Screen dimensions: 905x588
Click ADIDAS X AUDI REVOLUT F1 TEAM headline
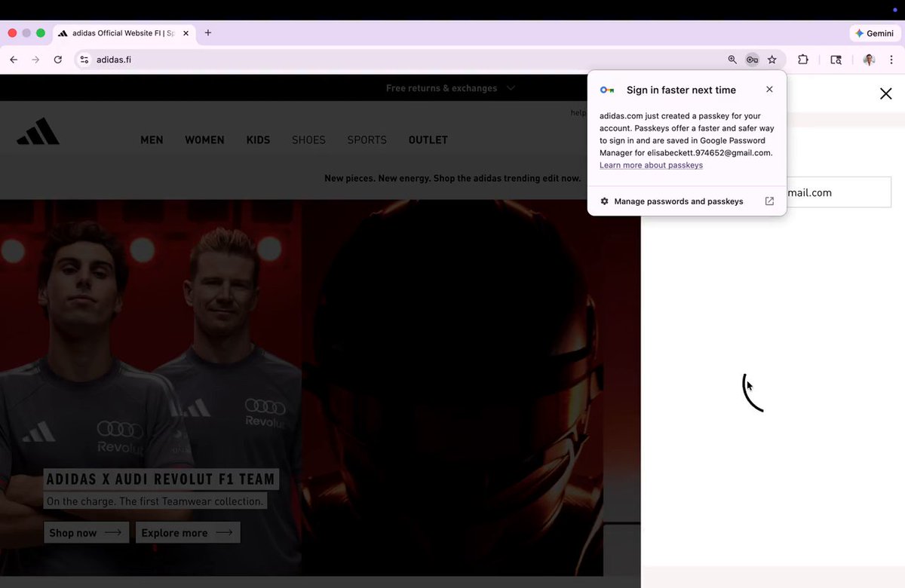(160, 479)
